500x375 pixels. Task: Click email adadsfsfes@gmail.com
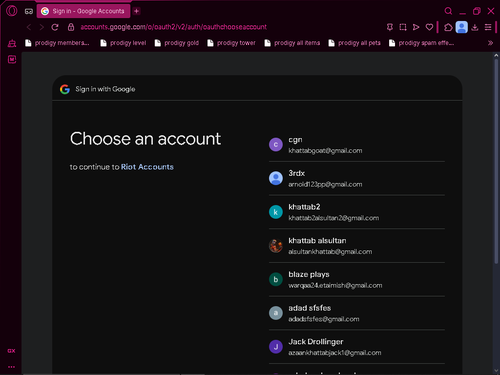[324, 319]
